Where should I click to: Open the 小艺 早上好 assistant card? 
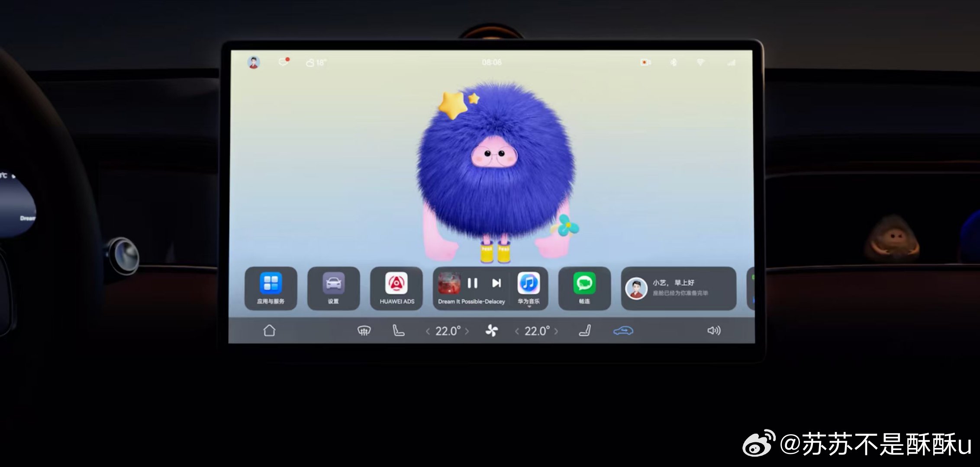click(678, 288)
